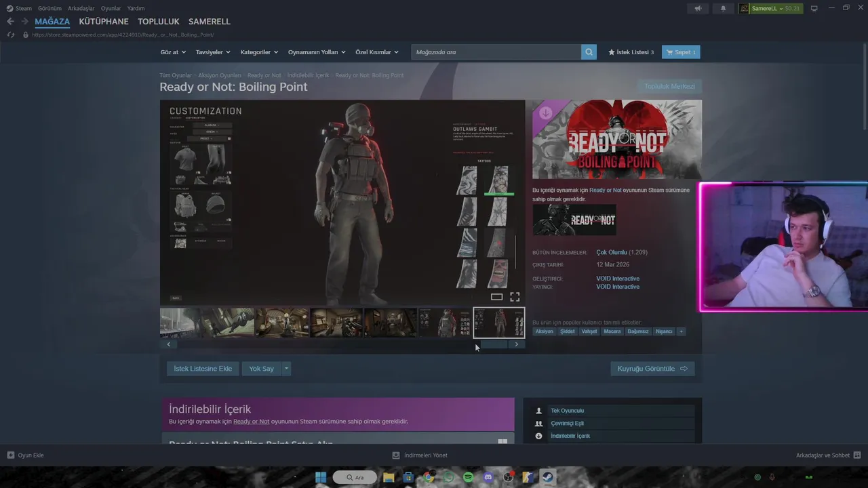Open File Explorer from the taskbar
Image resolution: width=868 pixels, height=488 pixels.
tap(389, 477)
